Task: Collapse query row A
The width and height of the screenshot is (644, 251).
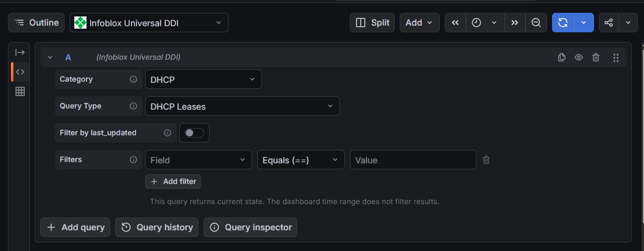Action: point(50,57)
